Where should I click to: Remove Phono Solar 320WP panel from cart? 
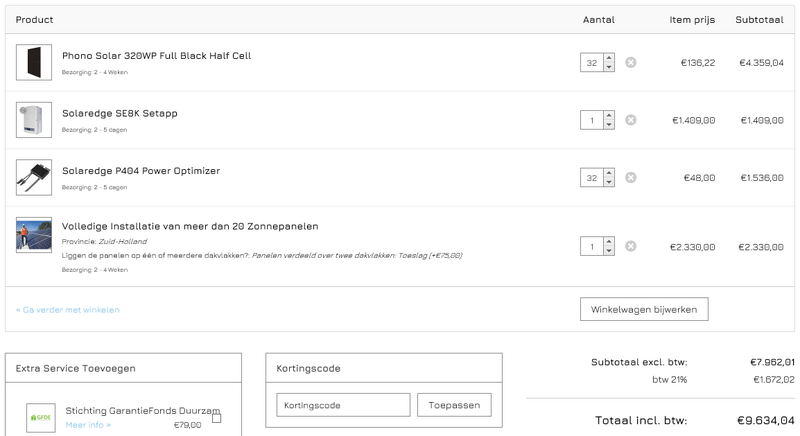tap(631, 62)
